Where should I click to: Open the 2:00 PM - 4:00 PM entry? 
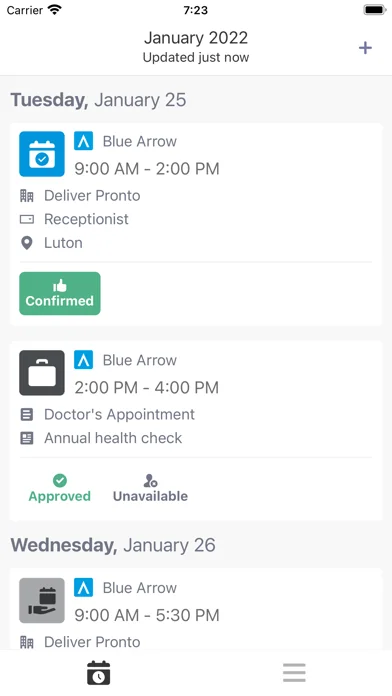point(147,388)
